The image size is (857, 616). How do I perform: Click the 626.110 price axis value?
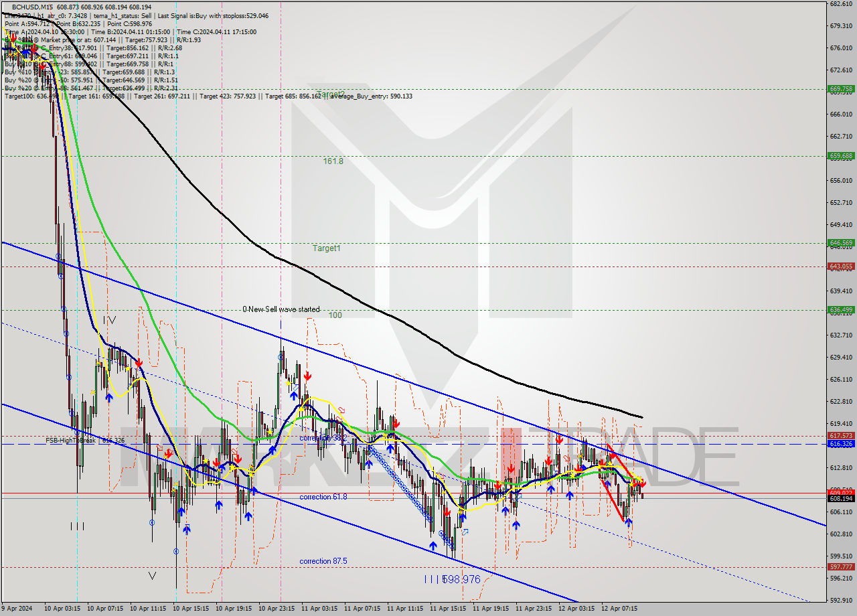(x=840, y=379)
